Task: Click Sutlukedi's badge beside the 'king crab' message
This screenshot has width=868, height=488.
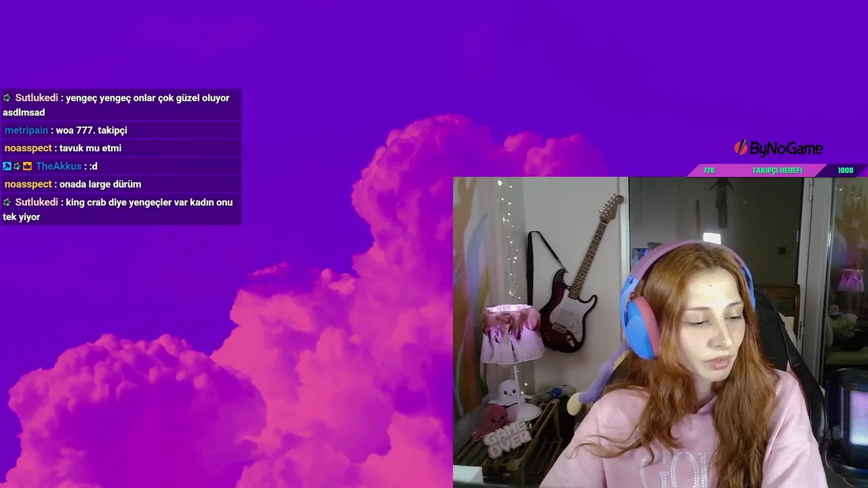Action: pos(7,203)
